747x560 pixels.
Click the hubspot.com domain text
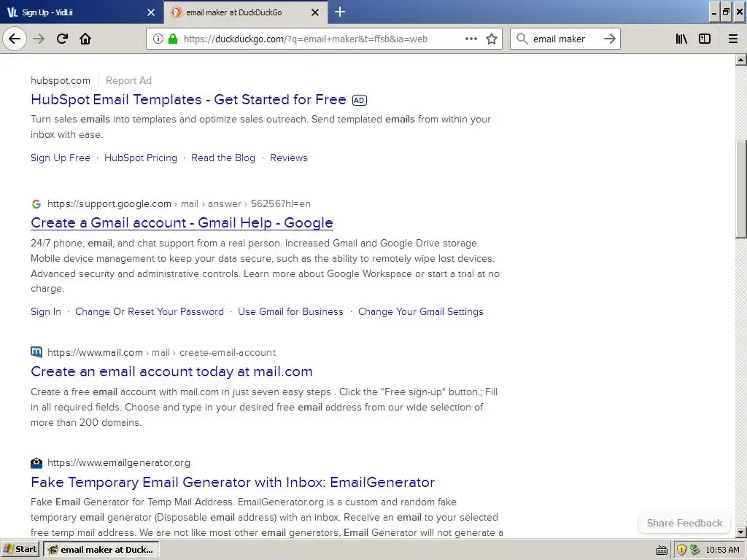(61, 80)
